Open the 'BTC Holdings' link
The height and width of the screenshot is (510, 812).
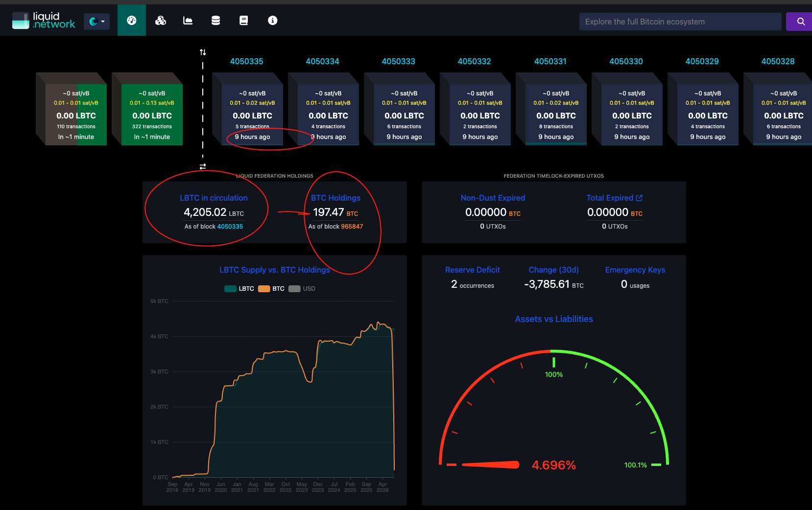[x=335, y=198]
